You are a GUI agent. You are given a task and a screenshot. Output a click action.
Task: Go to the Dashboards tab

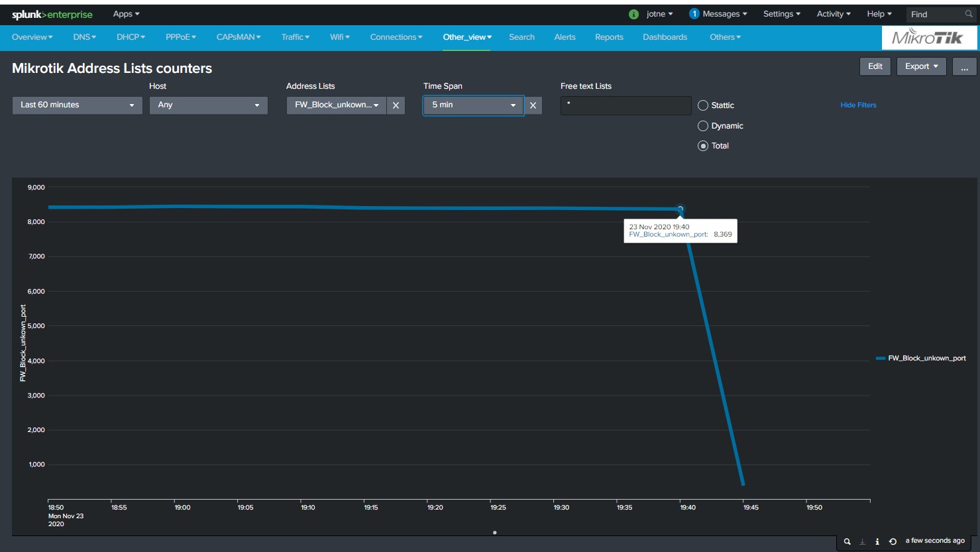pos(665,37)
